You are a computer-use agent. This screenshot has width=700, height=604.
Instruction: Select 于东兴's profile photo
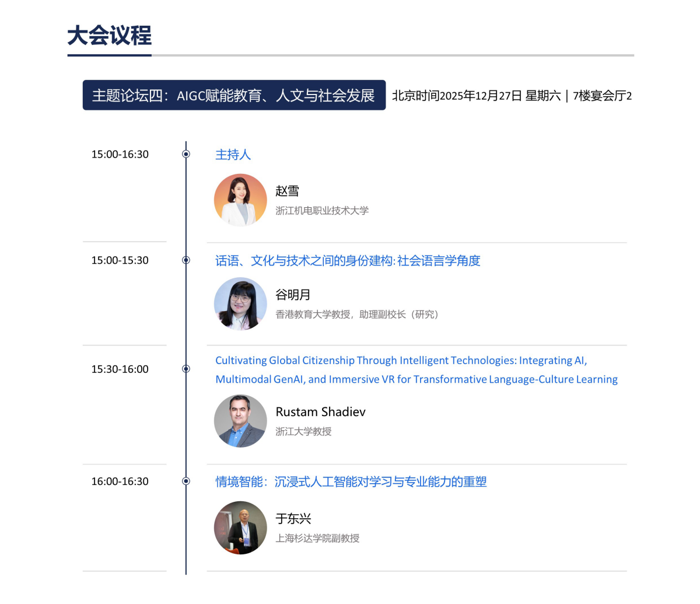tap(240, 528)
